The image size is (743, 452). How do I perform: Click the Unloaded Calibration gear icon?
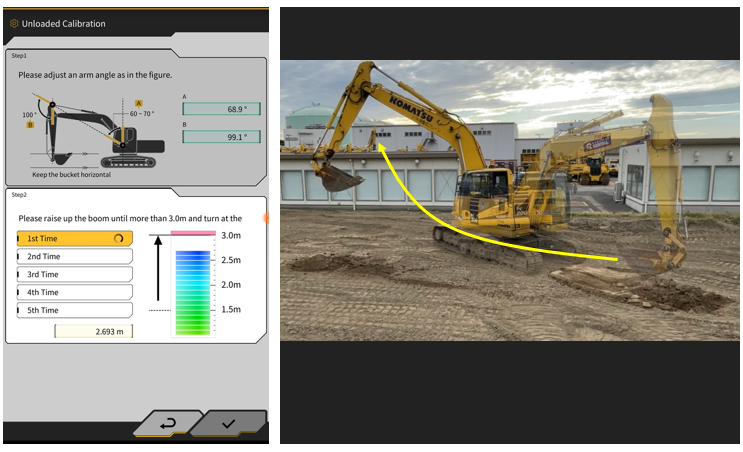coord(14,23)
